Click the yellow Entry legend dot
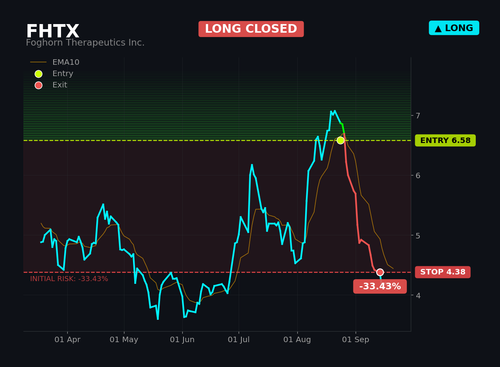500x367 pixels. point(38,74)
